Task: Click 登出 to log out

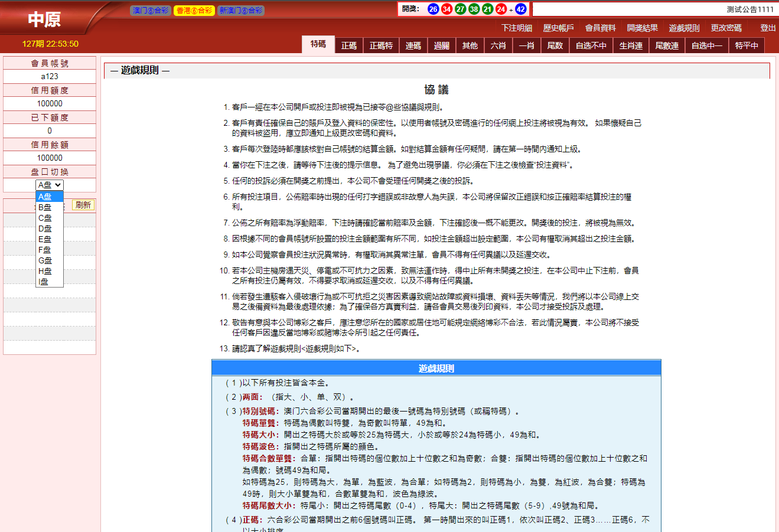Action: [x=768, y=28]
